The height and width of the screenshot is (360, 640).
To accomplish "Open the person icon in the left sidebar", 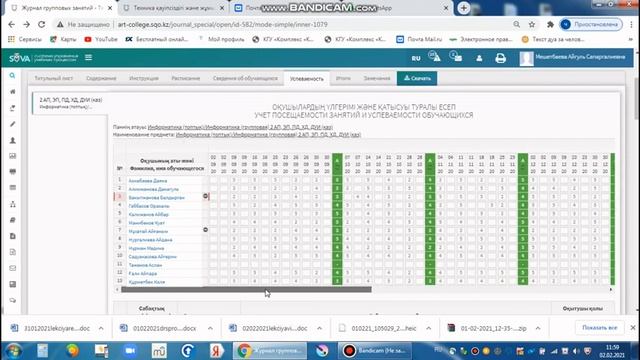I will [13, 140].
